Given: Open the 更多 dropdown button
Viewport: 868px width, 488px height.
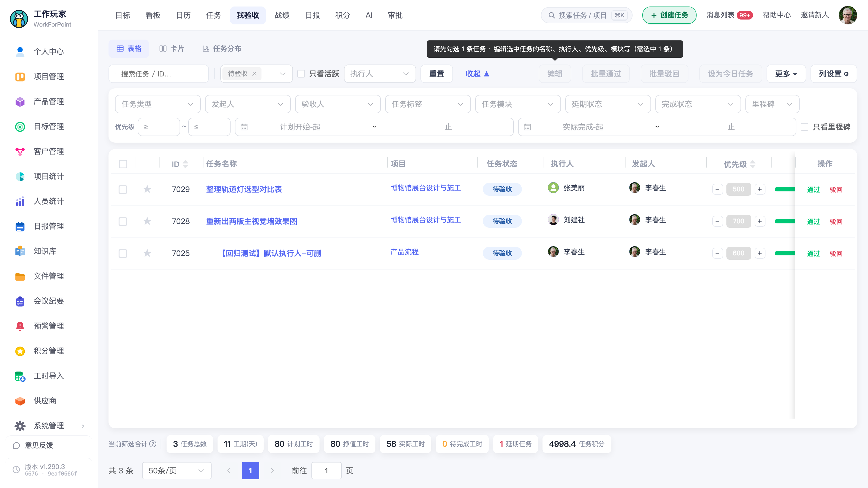Looking at the screenshot, I should click(x=786, y=74).
